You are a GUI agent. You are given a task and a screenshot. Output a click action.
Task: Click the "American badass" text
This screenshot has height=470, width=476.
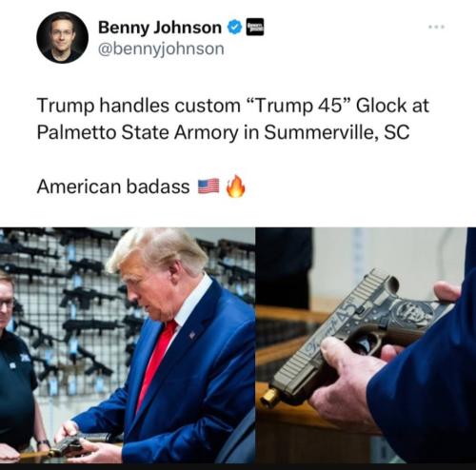coord(113,186)
